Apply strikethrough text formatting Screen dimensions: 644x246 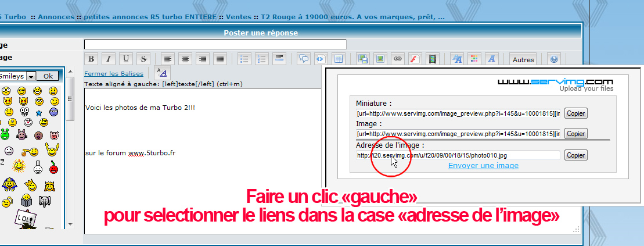(143, 59)
